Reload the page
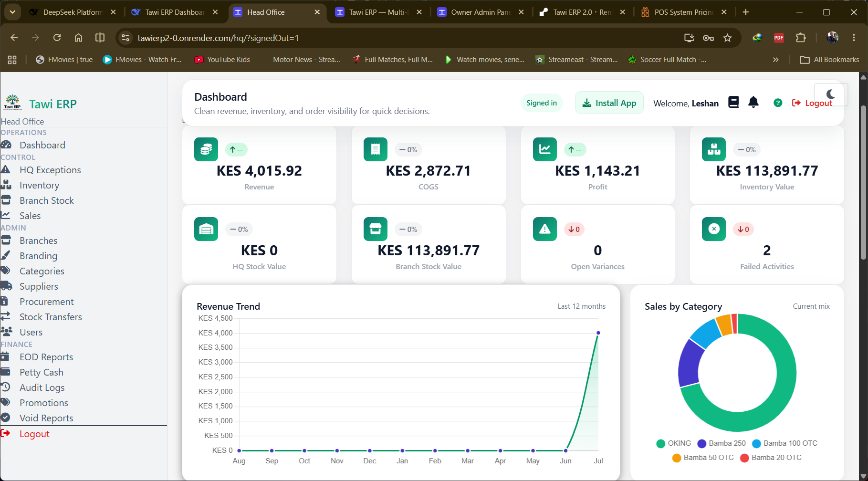The height and width of the screenshot is (481, 868). (x=57, y=38)
